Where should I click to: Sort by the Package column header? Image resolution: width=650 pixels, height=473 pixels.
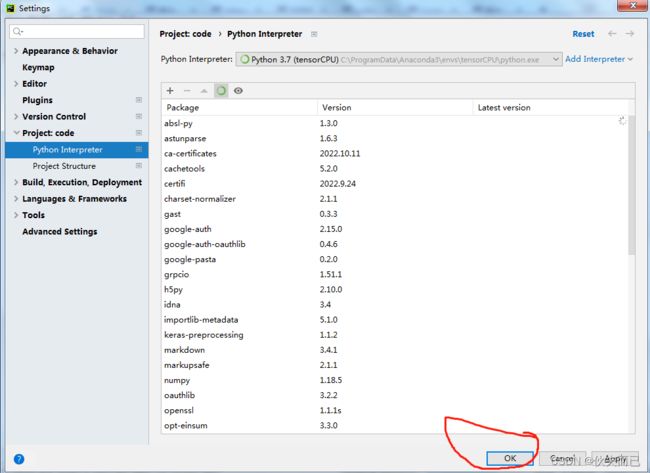click(240, 107)
